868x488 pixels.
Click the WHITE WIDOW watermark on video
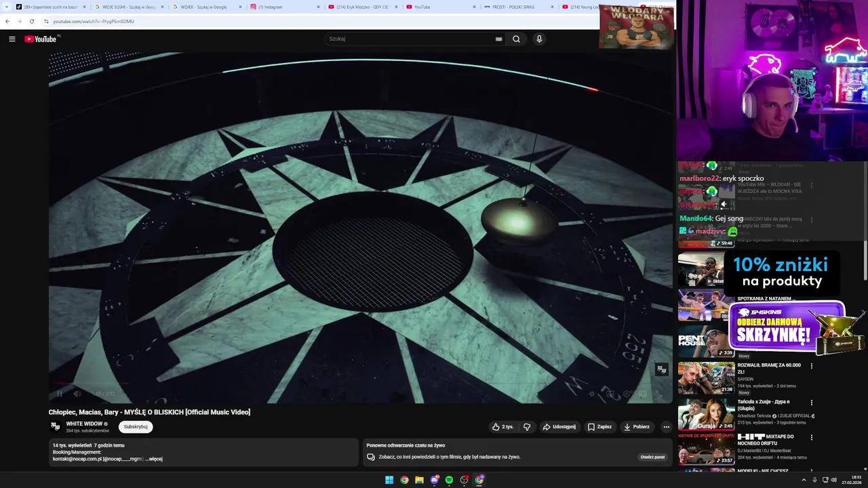[x=661, y=369]
